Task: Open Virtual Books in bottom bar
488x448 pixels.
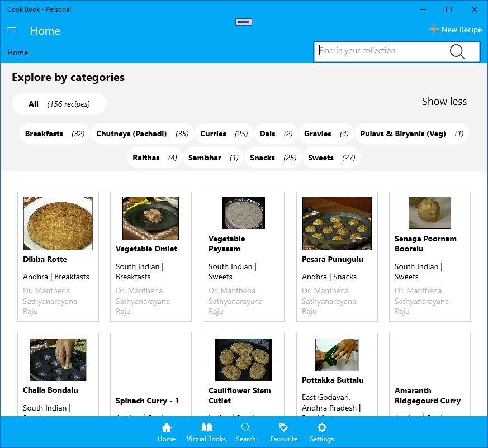Action: tap(206, 433)
